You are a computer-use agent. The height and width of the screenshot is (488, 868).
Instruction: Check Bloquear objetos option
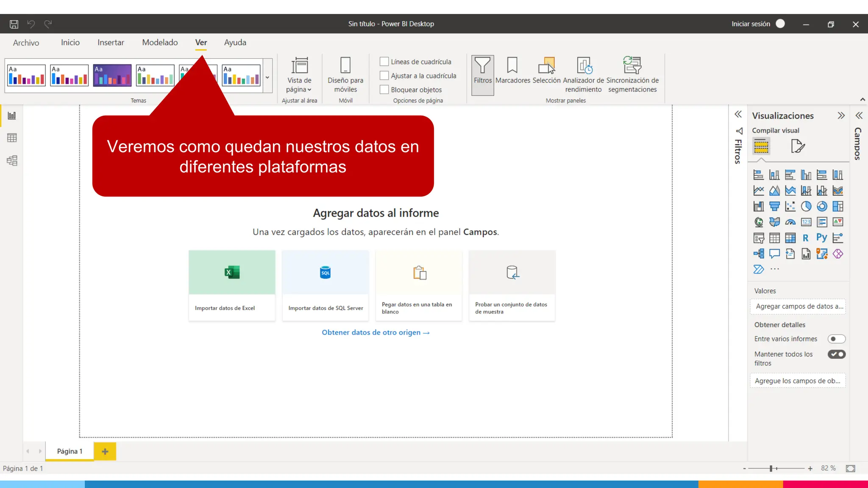[384, 90]
